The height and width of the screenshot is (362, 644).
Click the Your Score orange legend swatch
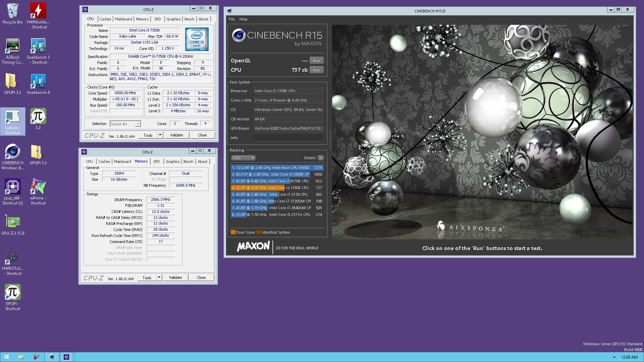pyautogui.click(x=233, y=232)
